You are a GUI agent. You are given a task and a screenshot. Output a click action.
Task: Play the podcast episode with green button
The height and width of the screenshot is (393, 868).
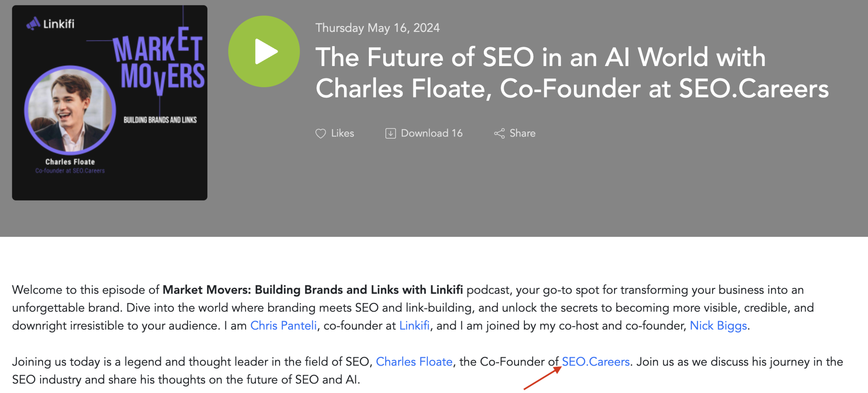(264, 51)
